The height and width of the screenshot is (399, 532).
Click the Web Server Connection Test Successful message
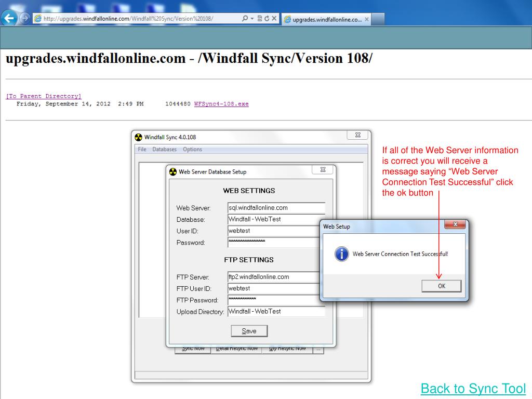coord(401,254)
